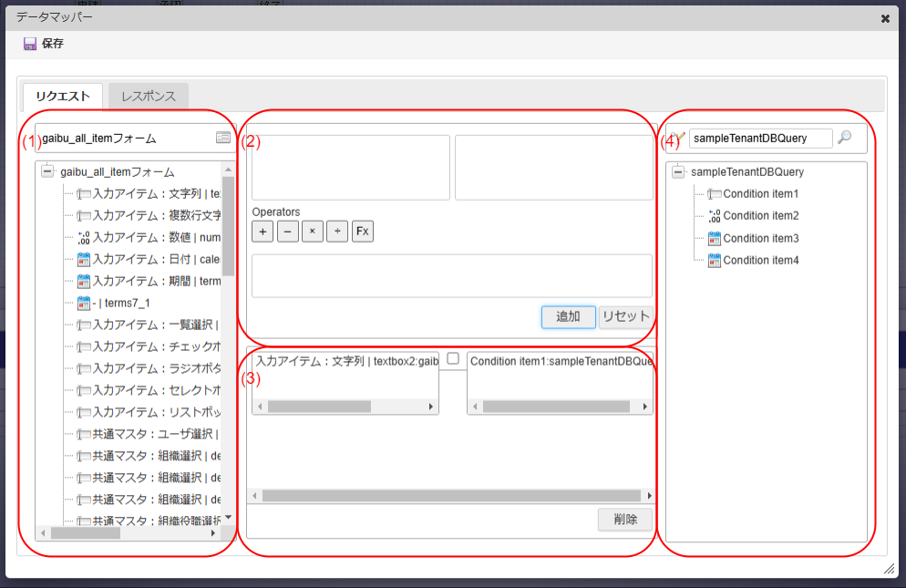Click the 保存 save label
906x588 pixels.
tap(53, 44)
